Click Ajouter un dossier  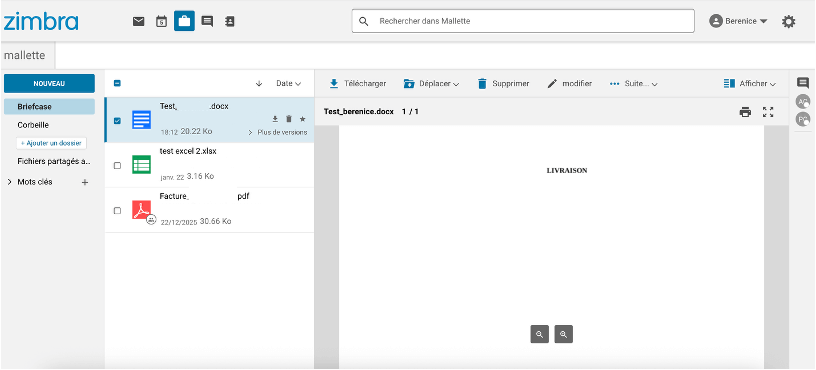(52, 143)
